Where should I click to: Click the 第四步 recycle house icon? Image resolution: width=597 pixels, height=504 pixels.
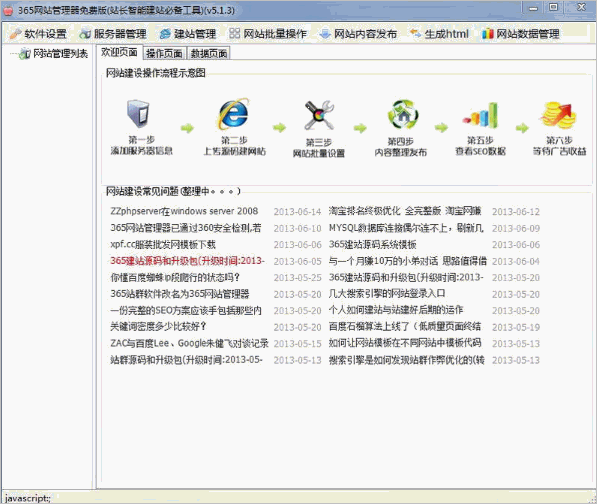tap(403, 114)
